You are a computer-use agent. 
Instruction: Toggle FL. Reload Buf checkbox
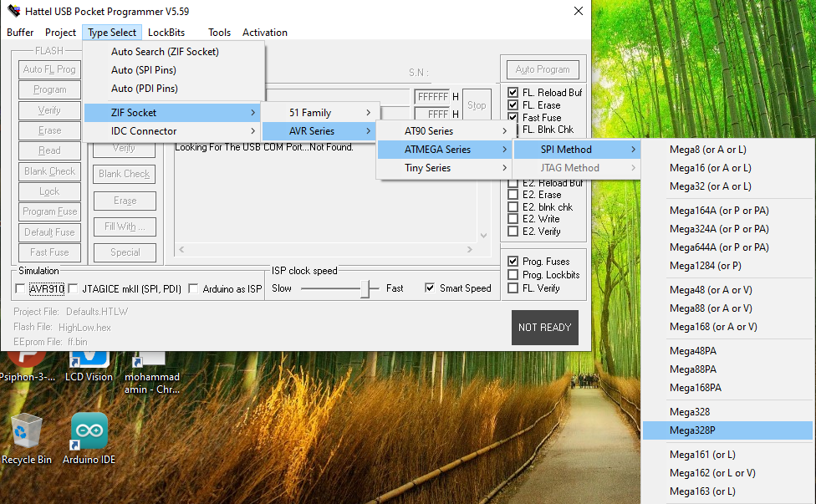tap(513, 93)
